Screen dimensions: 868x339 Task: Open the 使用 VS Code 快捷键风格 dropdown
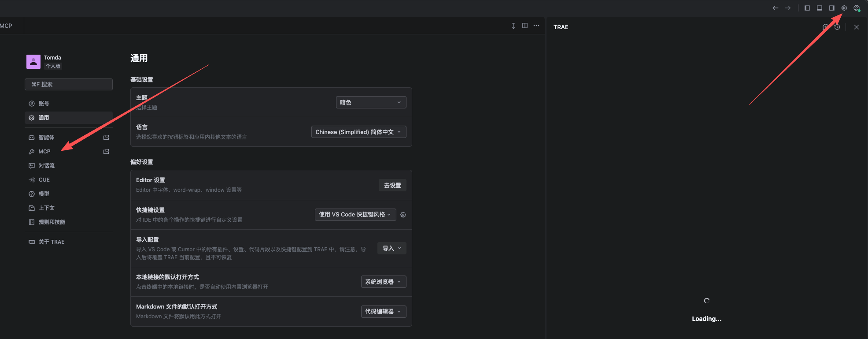[x=355, y=215]
